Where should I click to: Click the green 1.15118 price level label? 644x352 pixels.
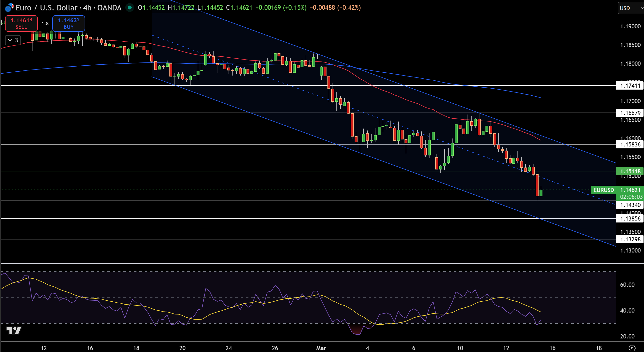tap(630, 171)
